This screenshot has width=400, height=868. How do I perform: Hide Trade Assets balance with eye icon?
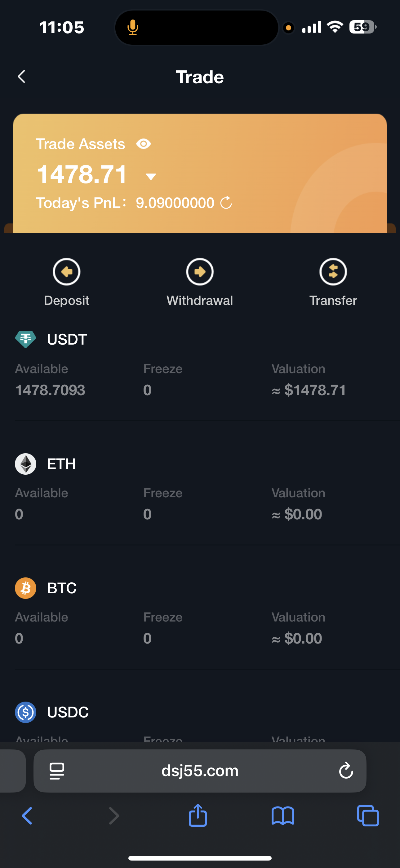click(x=144, y=144)
